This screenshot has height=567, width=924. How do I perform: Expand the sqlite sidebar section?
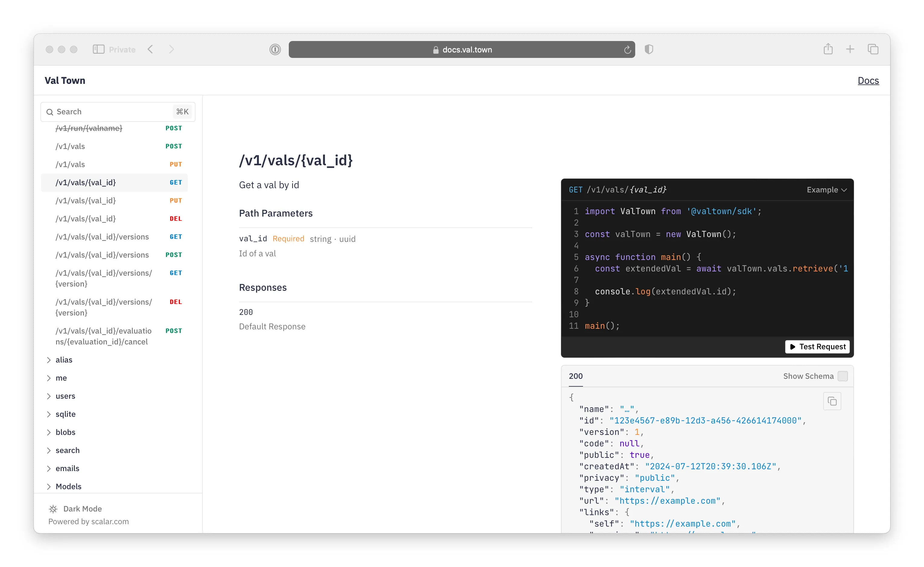pyautogui.click(x=66, y=414)
